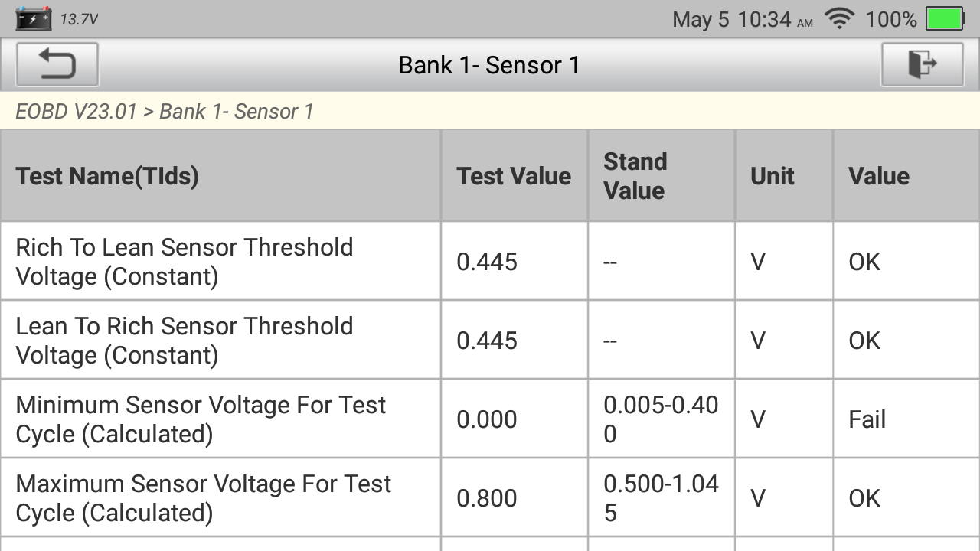Tap the Test Name(TIds) column header
This screenshot has height=551, width=980.
click(107, 176)
